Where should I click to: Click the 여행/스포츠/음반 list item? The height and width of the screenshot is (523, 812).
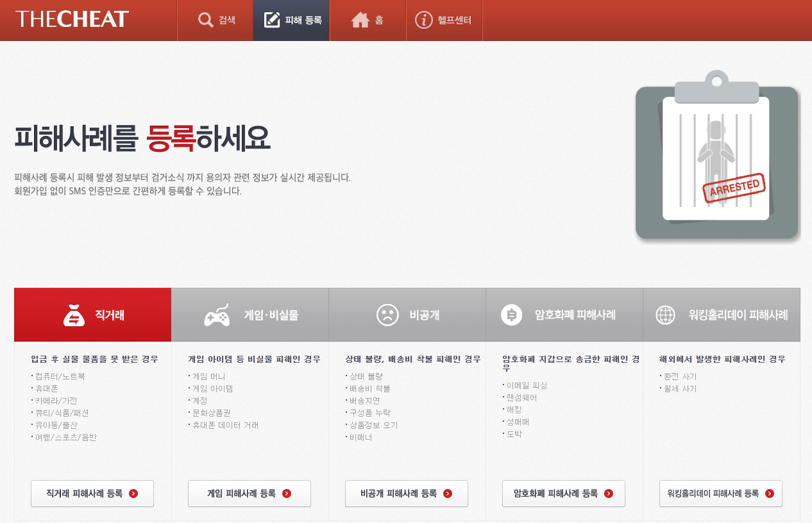(65, 437)
